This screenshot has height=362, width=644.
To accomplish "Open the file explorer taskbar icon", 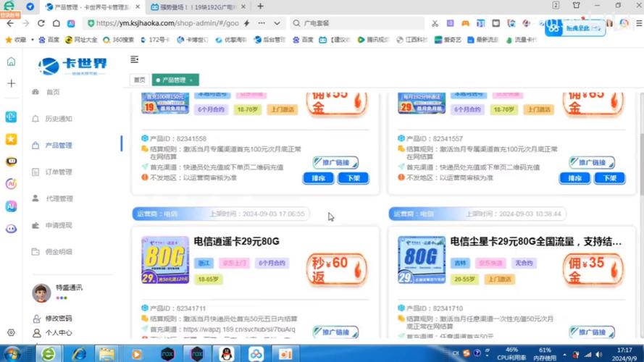I will [x=106, y=354].
